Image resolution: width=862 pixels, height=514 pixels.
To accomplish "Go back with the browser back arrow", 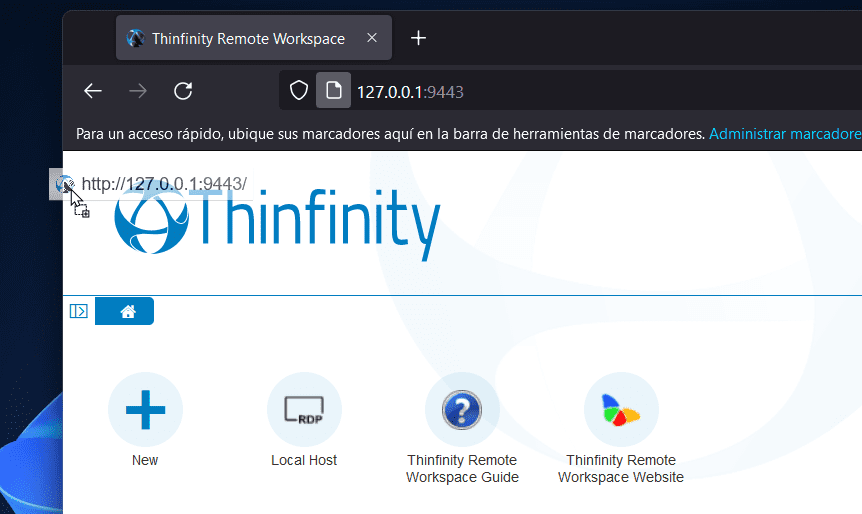I will pos(93,91).
